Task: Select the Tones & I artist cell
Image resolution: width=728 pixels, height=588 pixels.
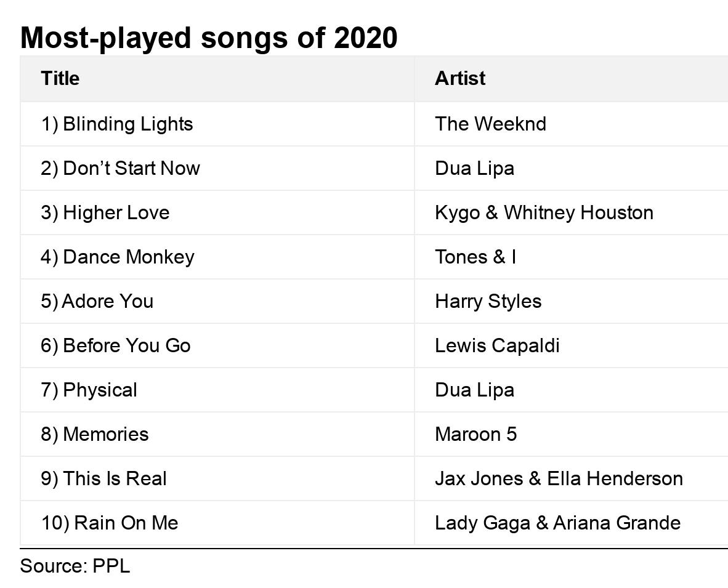Action: pyautogui.click(x=475, y=257)
